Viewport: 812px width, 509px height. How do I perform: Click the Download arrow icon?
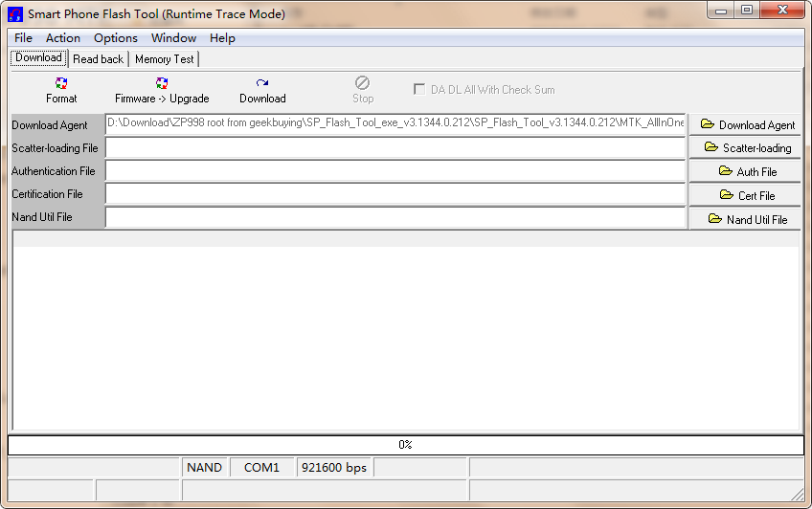262,83
